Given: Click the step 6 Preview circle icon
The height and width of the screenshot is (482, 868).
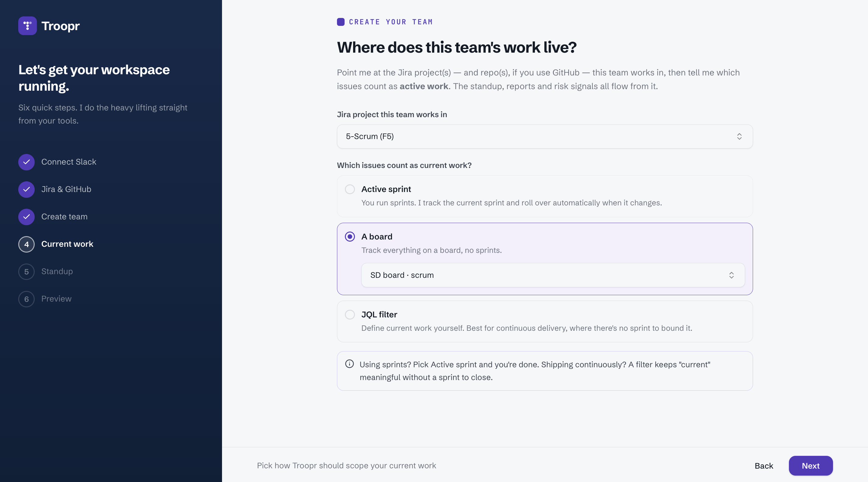Looking at the screenshot, I should 26,299.
